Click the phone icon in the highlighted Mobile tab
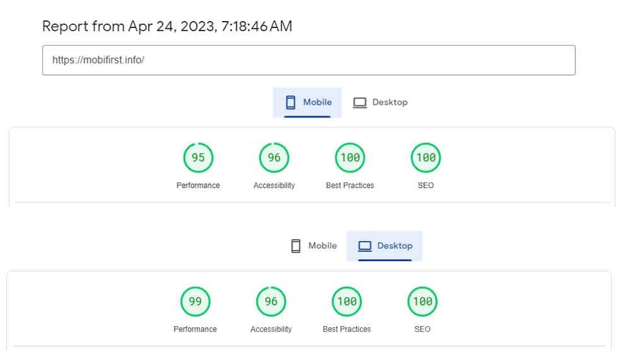The image size is (618, 364). (290, 102)
